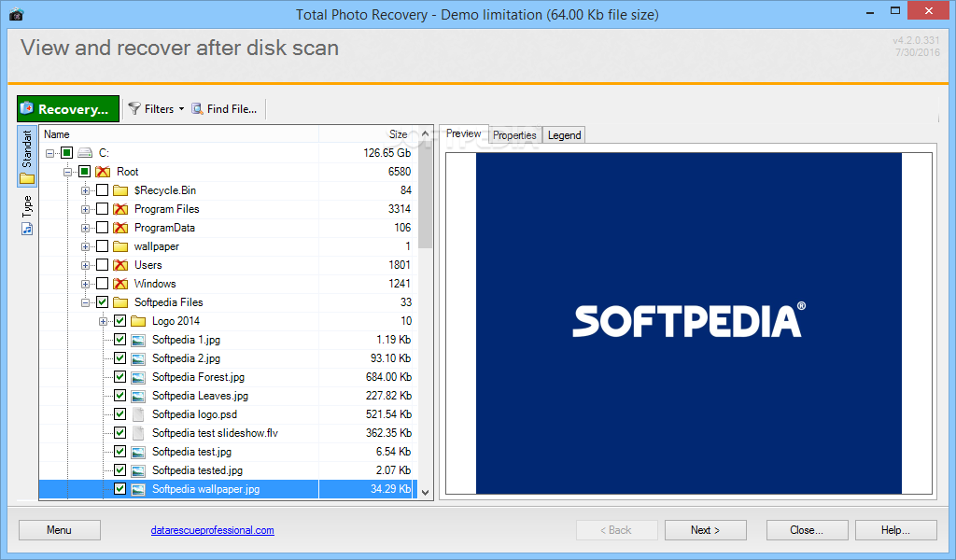Open the Filters dropdown
Image resolution: width=956 pixels, height=560 pixels.
[x=156, y=109]
